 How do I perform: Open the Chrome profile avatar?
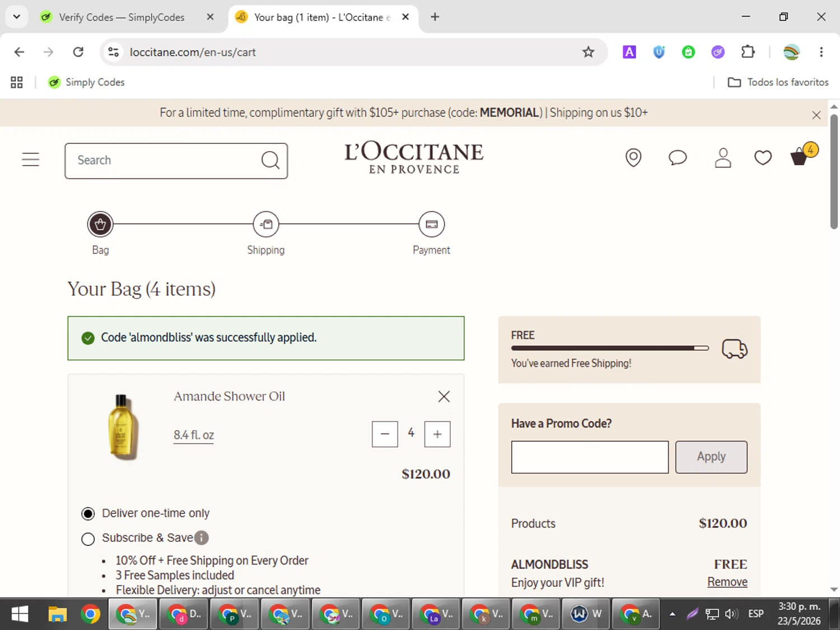[791, 52]
